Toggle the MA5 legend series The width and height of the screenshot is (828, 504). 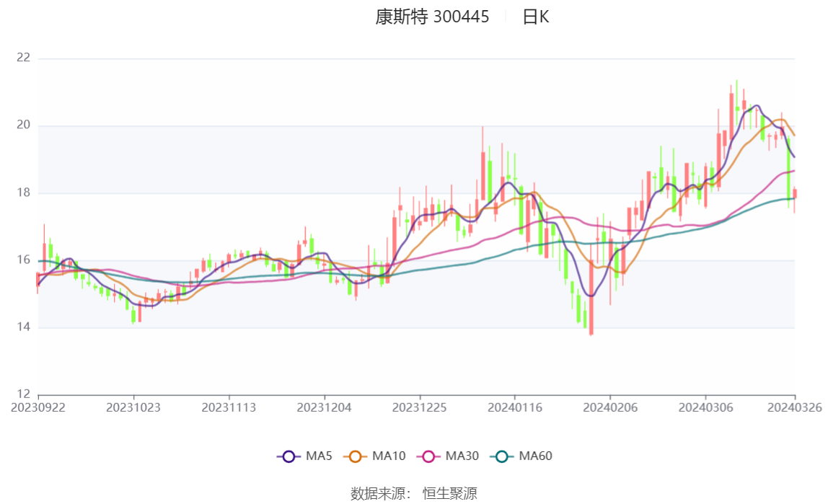(x=304, y=456)
